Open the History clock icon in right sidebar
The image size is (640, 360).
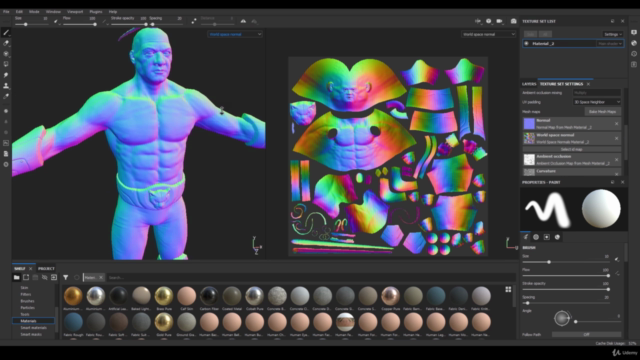coord(634,54)
